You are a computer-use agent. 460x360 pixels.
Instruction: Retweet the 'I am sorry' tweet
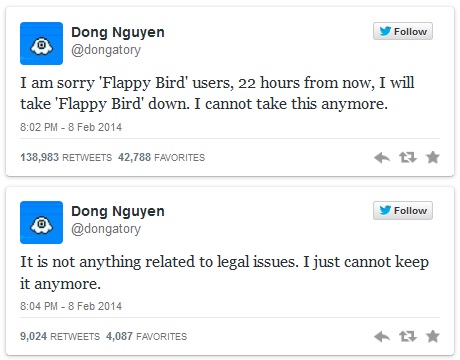(408, 157)
